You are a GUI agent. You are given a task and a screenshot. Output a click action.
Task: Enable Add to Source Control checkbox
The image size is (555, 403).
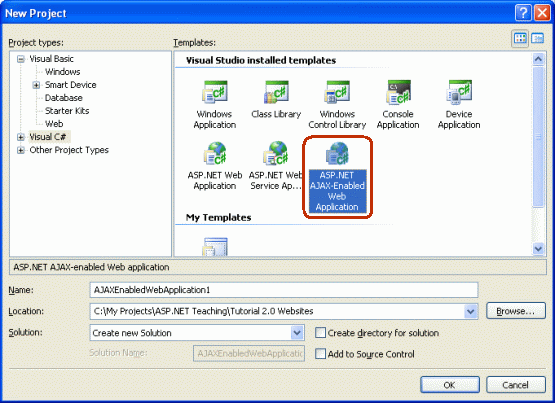click(320, 354)
